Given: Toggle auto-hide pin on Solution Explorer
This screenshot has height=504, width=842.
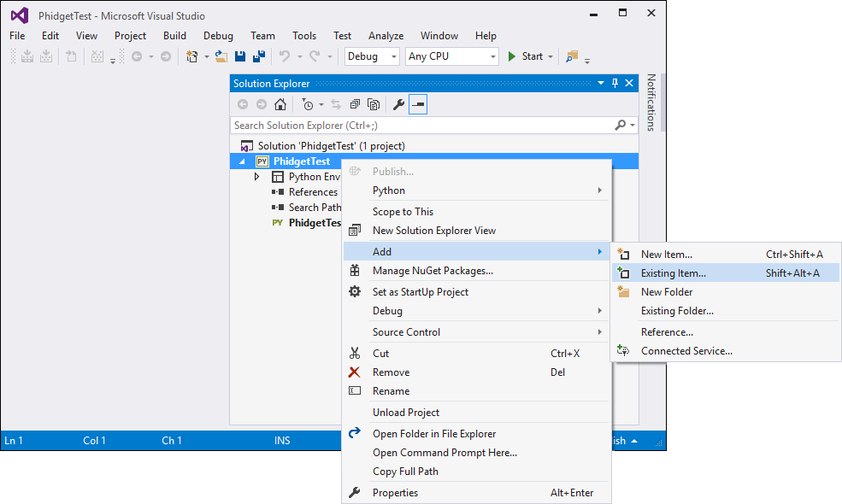Looking at the screenshot, I should pyautogui.click(x=615, y=83).
